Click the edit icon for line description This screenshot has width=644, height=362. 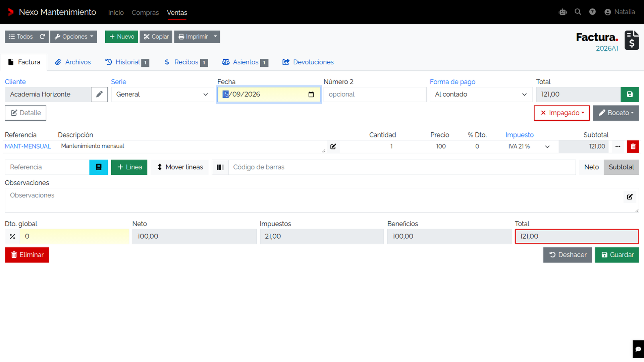click(x=333, y=146)
